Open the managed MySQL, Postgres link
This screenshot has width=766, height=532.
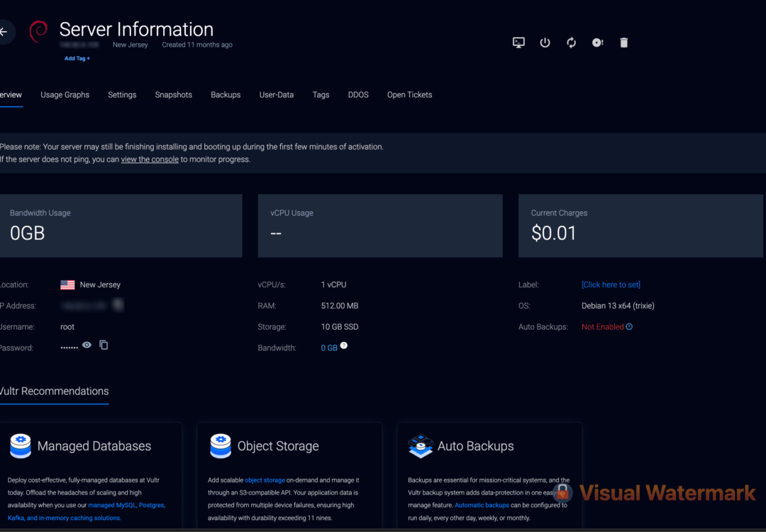[x=126, y=505]
